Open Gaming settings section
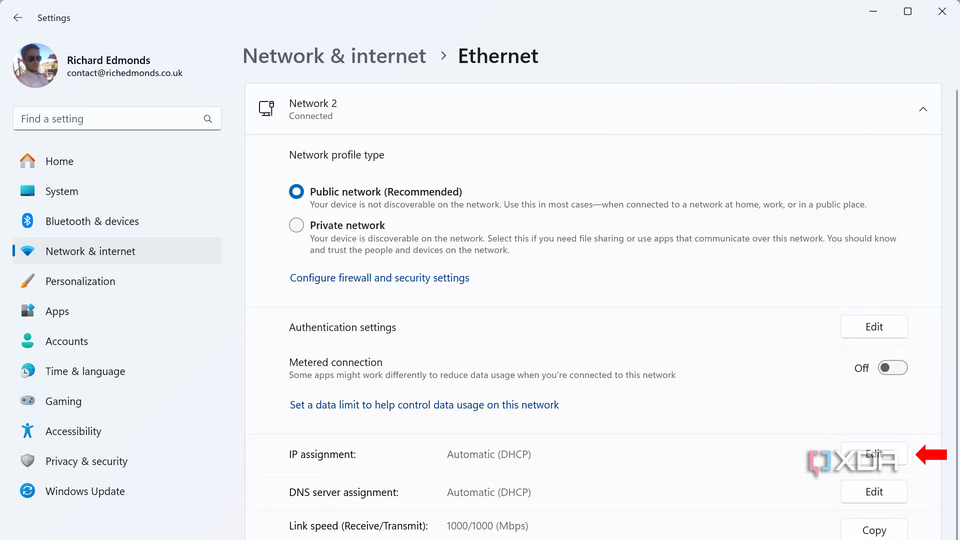960x540 pixels. 117,401
